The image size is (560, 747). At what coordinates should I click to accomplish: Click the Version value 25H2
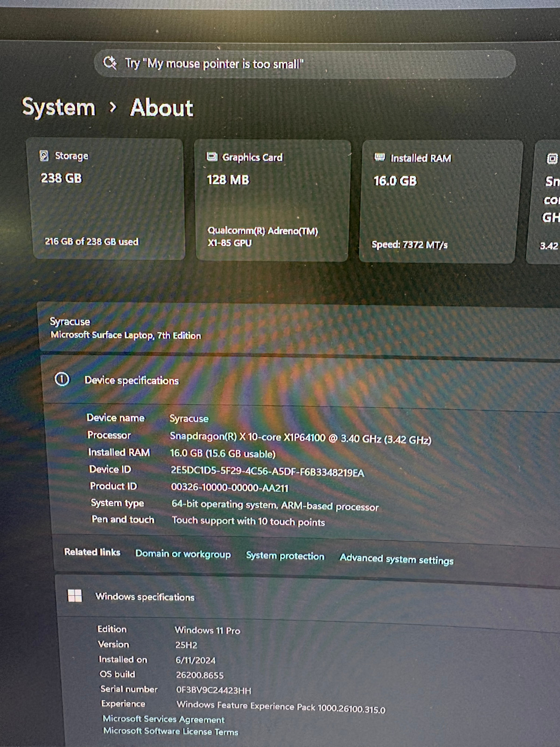(x=186, y=645)
